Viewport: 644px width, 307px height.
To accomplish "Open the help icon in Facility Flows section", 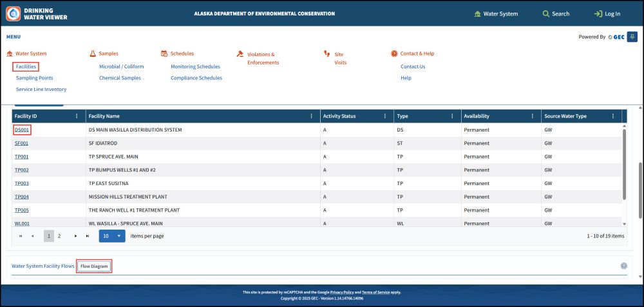I will click(623, 266).
